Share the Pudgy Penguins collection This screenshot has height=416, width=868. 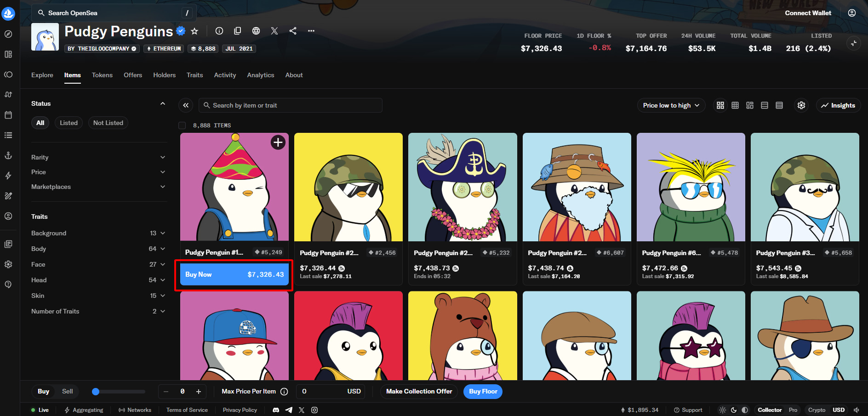point(293,31)
